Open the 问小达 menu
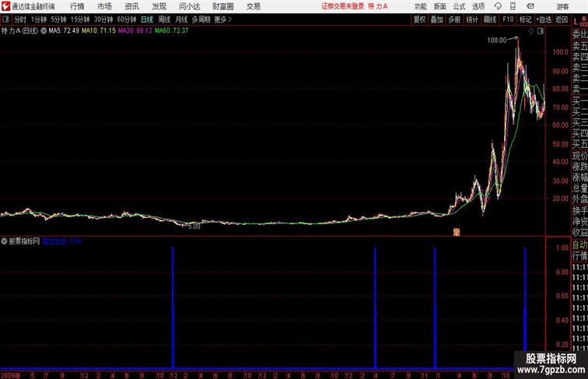 coord(190,6)
